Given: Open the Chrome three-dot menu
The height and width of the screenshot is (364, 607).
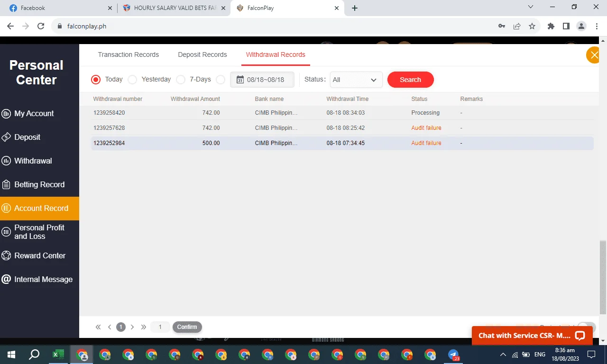Looking at the screenshot, I should pyautogui.click(x=597, y=26).
